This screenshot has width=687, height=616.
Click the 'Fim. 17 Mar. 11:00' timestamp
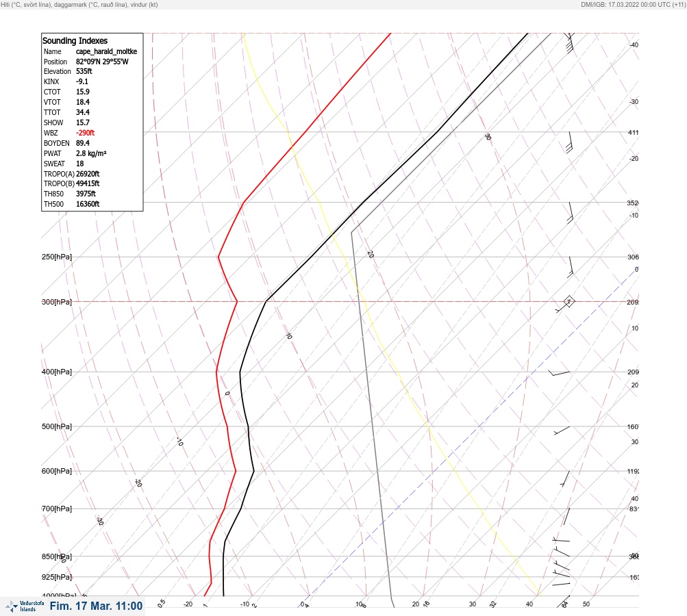[96, 606]
